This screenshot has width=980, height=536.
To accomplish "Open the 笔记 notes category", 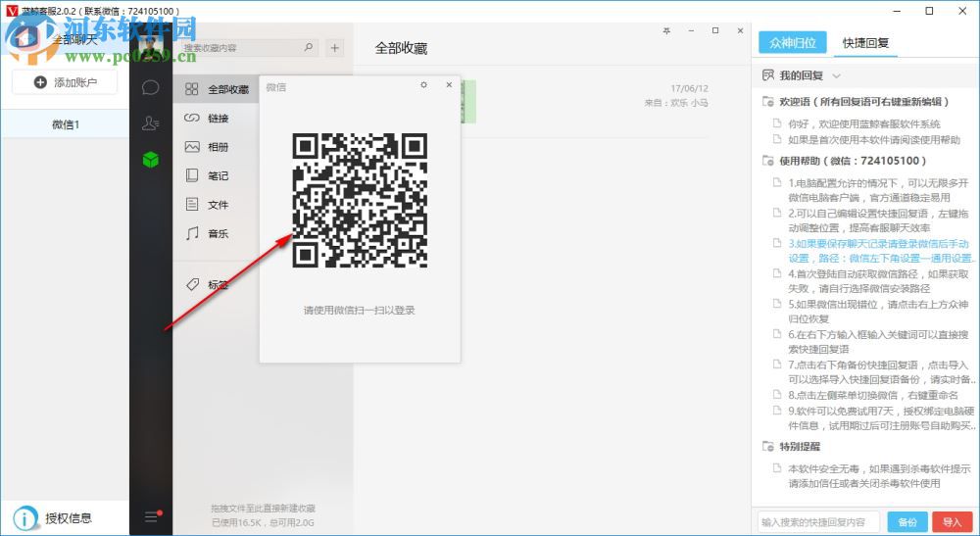I will click(217, 176).
